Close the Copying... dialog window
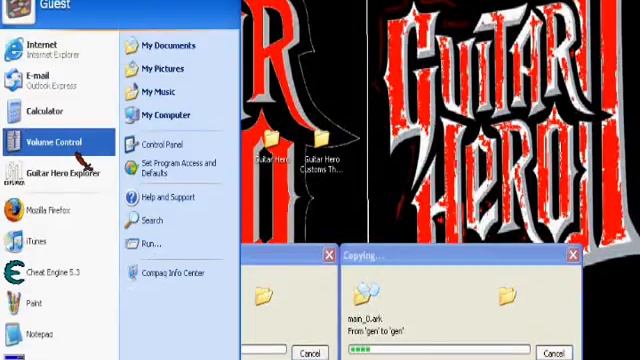640x360 pixels. click(573, 255)
